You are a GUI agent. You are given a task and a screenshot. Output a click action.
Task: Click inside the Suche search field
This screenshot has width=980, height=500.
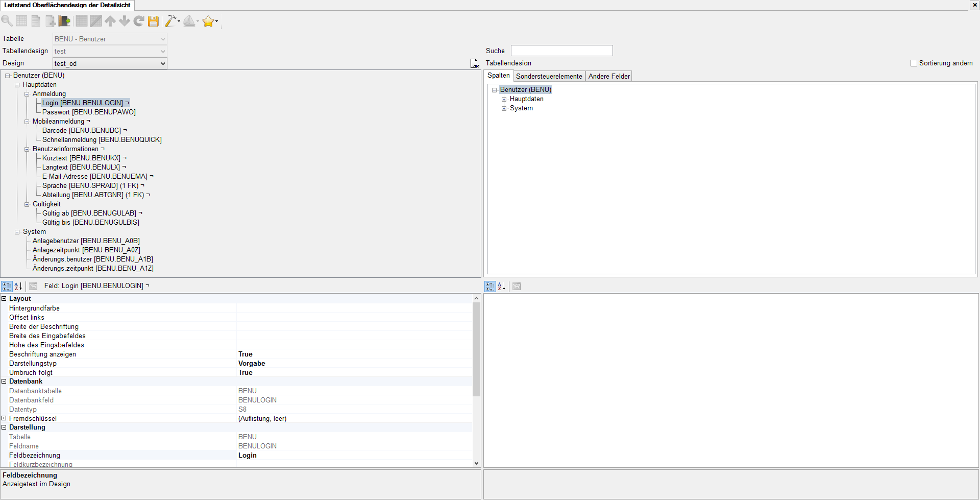pyautogui.click(x=561, y=51)
